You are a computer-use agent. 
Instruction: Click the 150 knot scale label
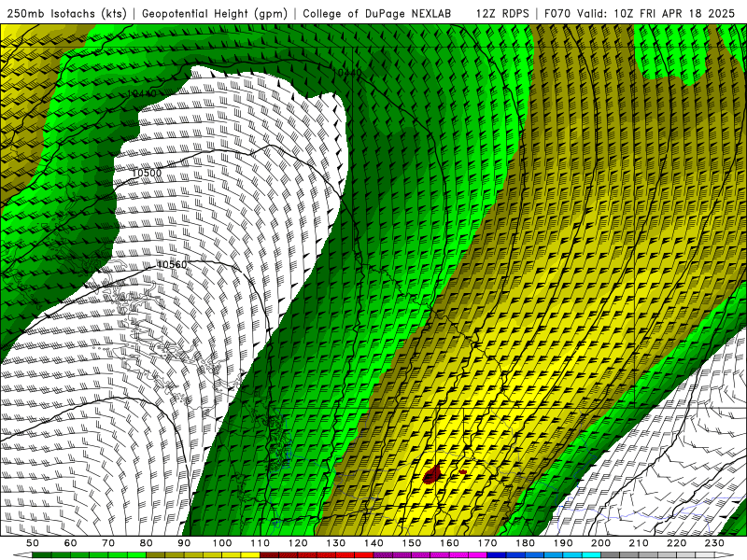coord(412,543)
